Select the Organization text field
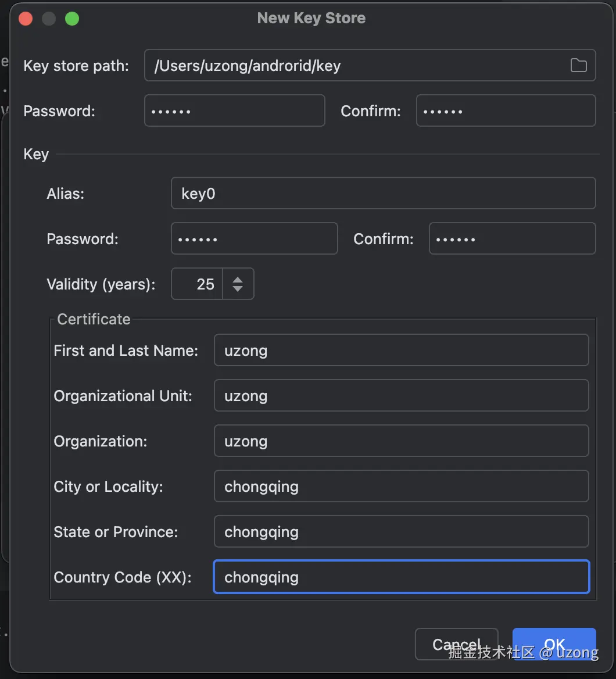616x679 pixels. coord(401,441)
